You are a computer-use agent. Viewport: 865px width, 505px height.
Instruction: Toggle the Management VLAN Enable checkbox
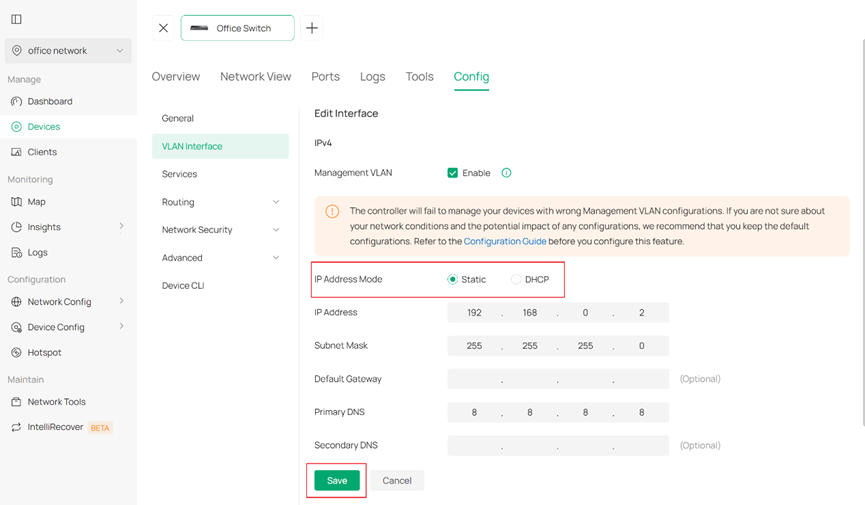453,173
